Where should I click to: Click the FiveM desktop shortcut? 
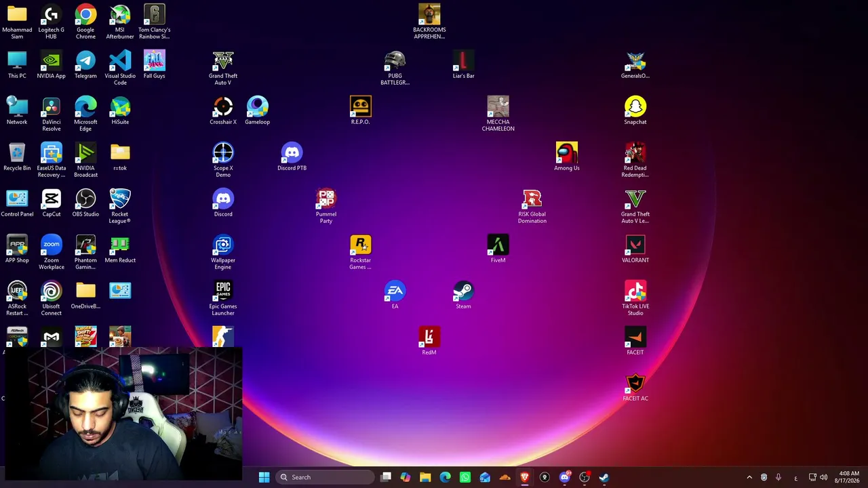point(498,249)
